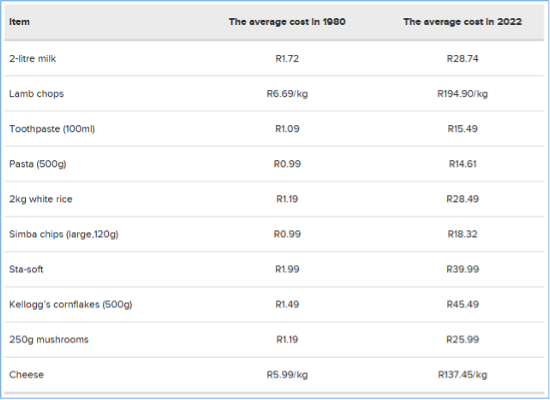The image size is (550, 400).
Task: Click Lamb chops 2022 price R194.90/kg
Action: click(462, 94)
